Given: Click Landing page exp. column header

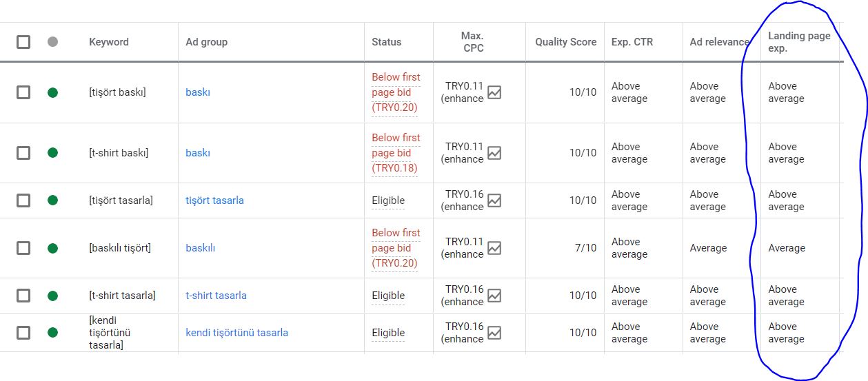Looking at the screenshot, I should [799, 42].
